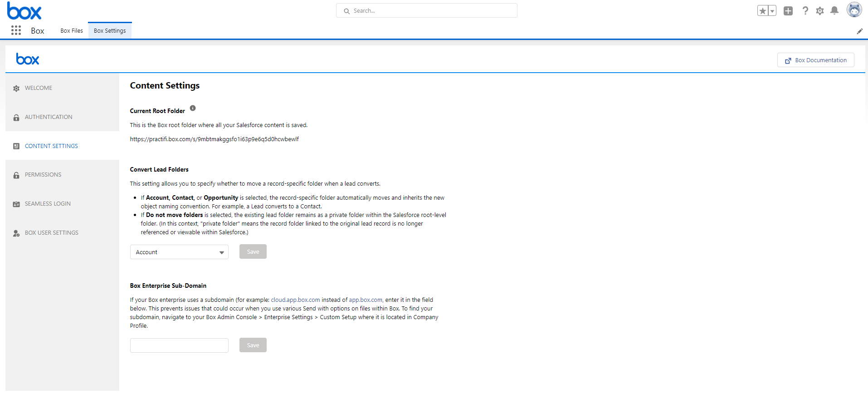The width and height of the screenshot is (868, 399).
Task: Click the search magnifier icon
Action: (x=347, y=11)
